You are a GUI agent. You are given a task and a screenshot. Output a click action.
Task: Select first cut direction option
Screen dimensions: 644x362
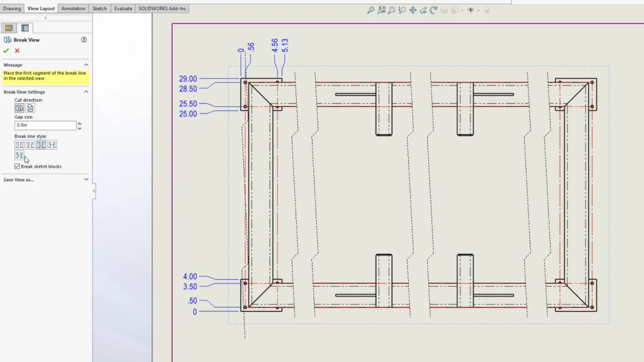(19, 109)
